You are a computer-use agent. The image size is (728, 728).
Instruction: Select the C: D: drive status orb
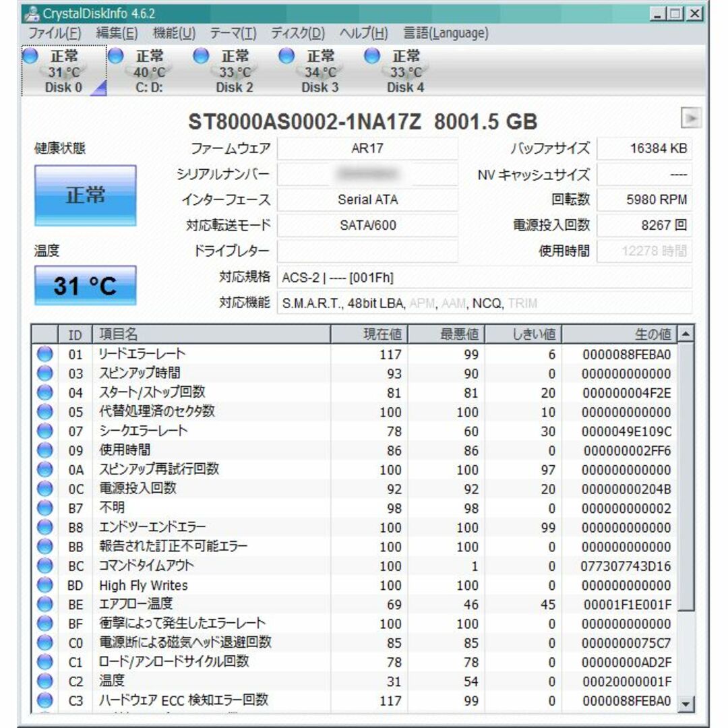point(116,56)
